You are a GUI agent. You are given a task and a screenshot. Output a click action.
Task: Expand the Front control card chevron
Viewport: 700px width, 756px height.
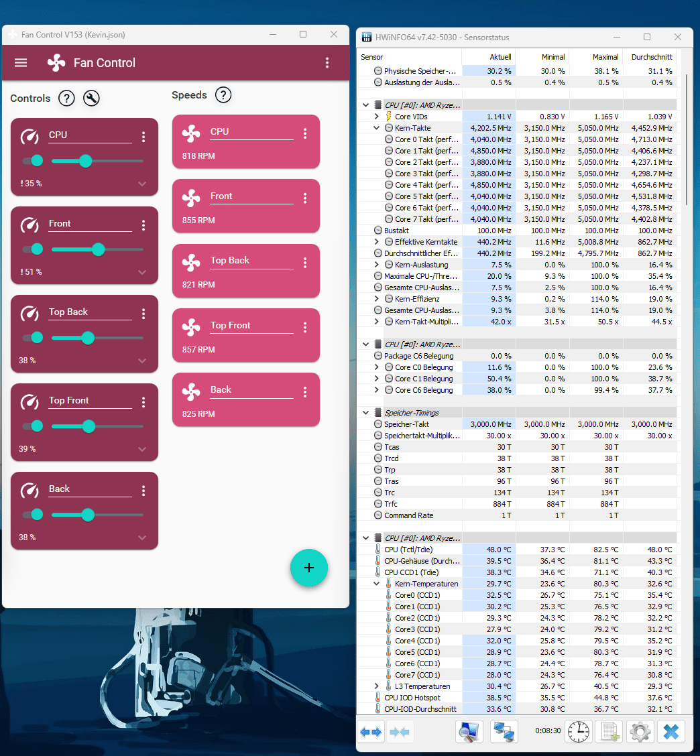142,272
